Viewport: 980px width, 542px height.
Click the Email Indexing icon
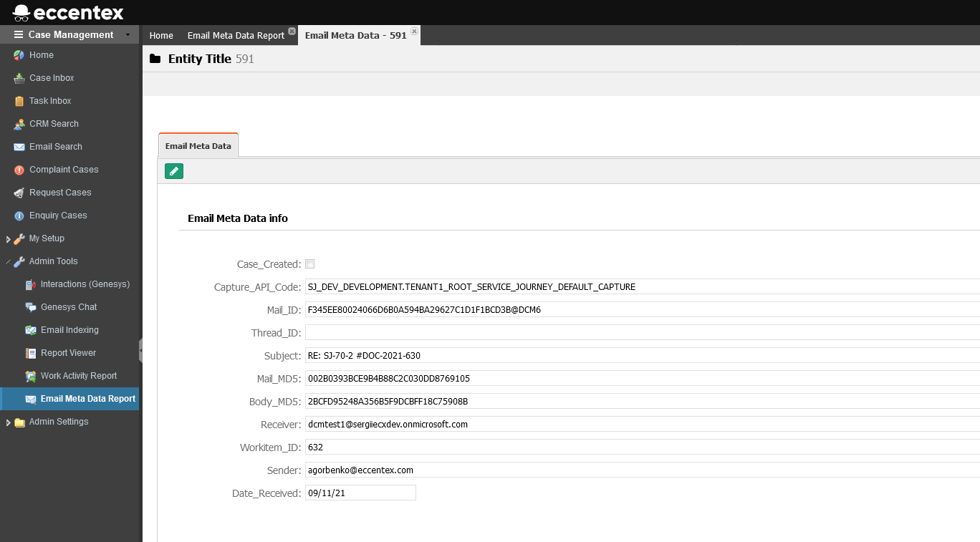(31, 330)
